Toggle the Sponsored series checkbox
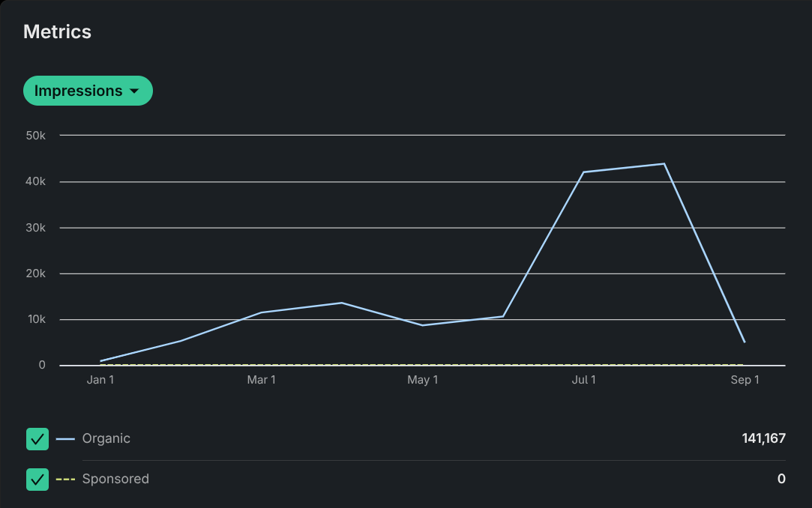Image resolution: width=812 pixels, height=508 pixels. tap(37, 480)
